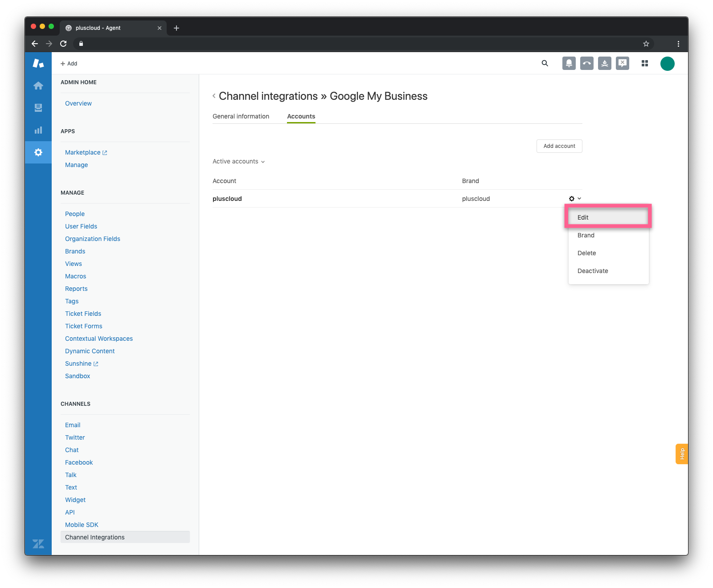Open the Dynamic Content link

click(x=90, y=351)
